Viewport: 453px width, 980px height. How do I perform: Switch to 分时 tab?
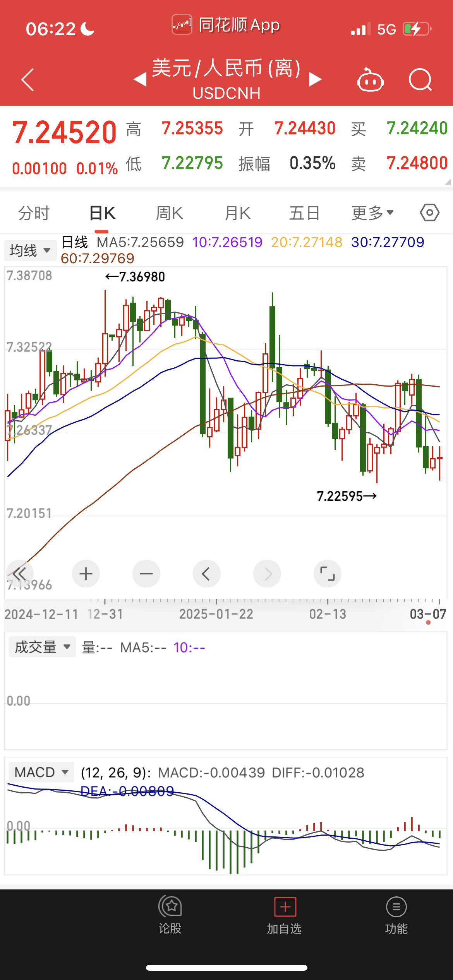click(34, 213)
